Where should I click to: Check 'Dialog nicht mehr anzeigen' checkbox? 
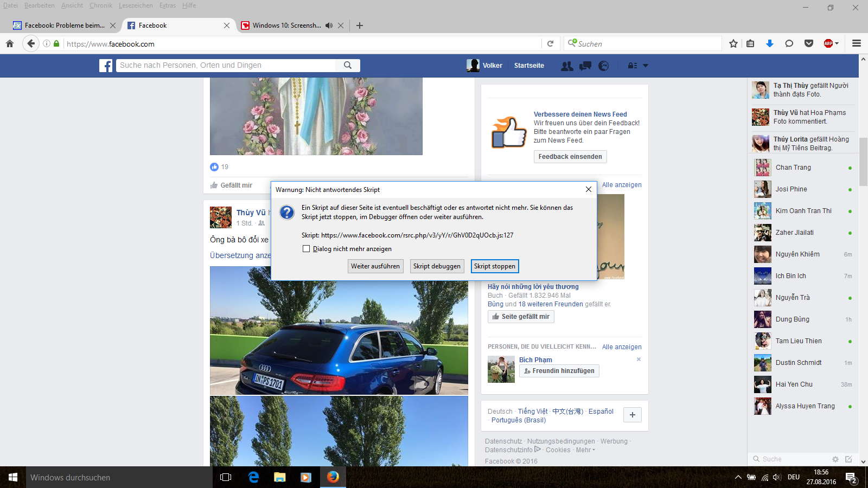click(x=307, y=249)
